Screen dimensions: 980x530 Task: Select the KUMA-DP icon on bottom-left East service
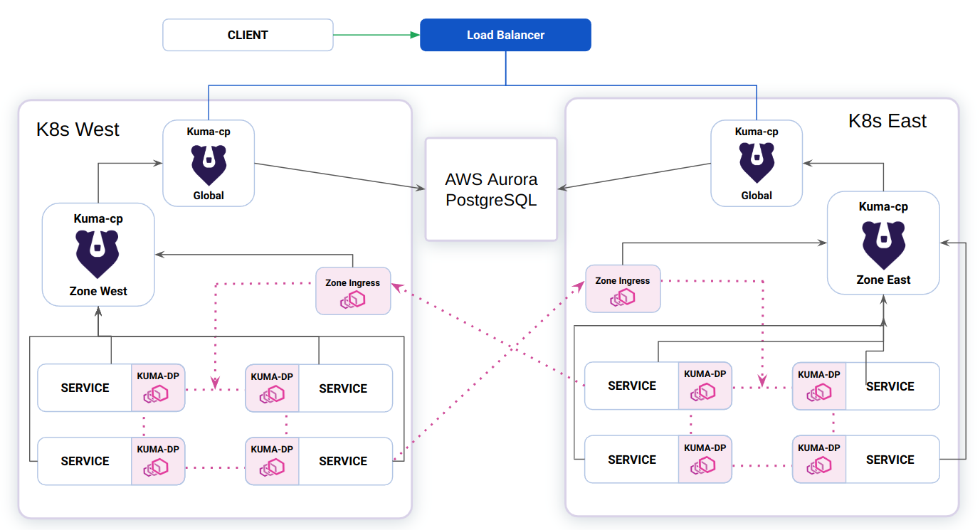[705, 466]
